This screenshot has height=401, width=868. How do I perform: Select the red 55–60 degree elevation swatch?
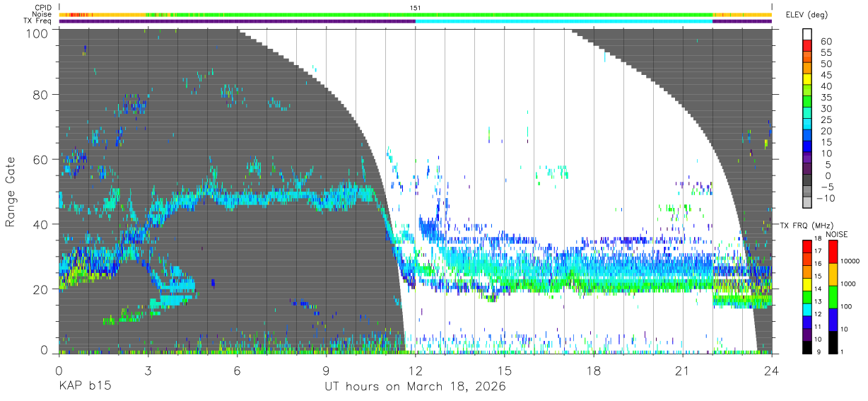click(x=808, y=46)
